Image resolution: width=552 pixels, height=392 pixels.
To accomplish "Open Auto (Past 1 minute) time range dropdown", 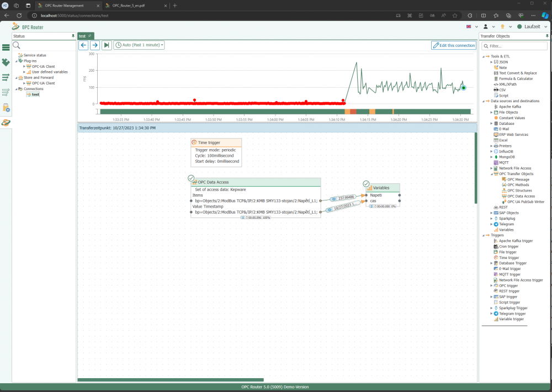I will coord(139,45).
